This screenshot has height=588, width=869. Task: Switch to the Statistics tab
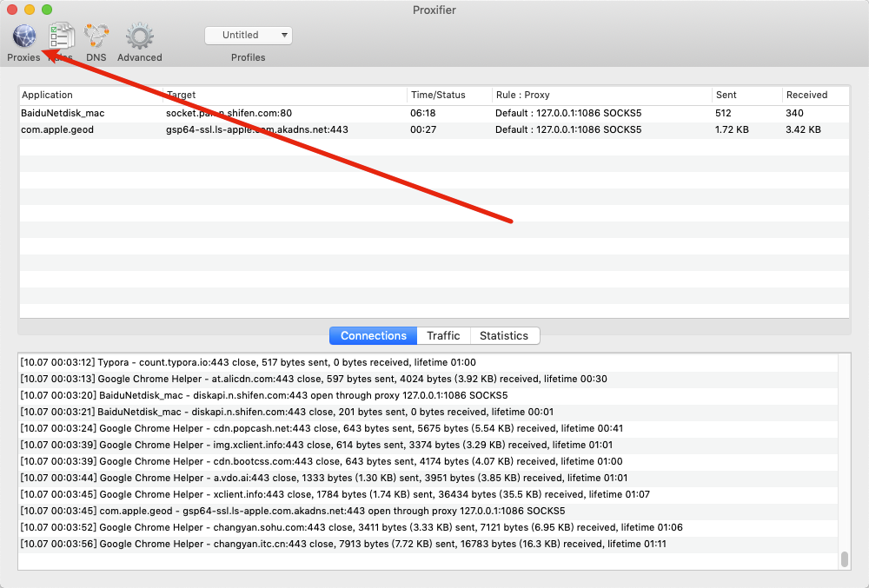point(504,335)
